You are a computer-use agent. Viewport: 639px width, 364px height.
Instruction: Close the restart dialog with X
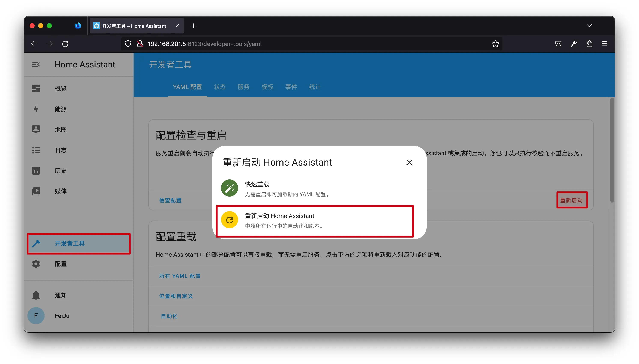(409, 163)
